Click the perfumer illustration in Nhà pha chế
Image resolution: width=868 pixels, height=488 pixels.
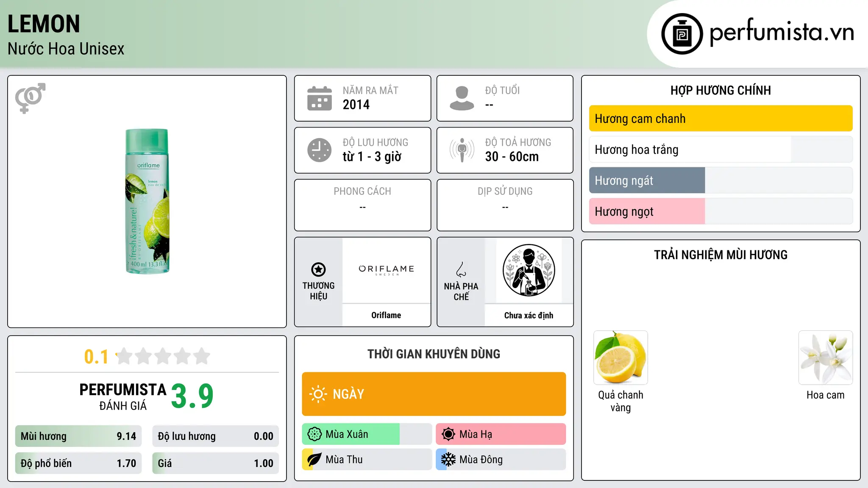[529, 270]
